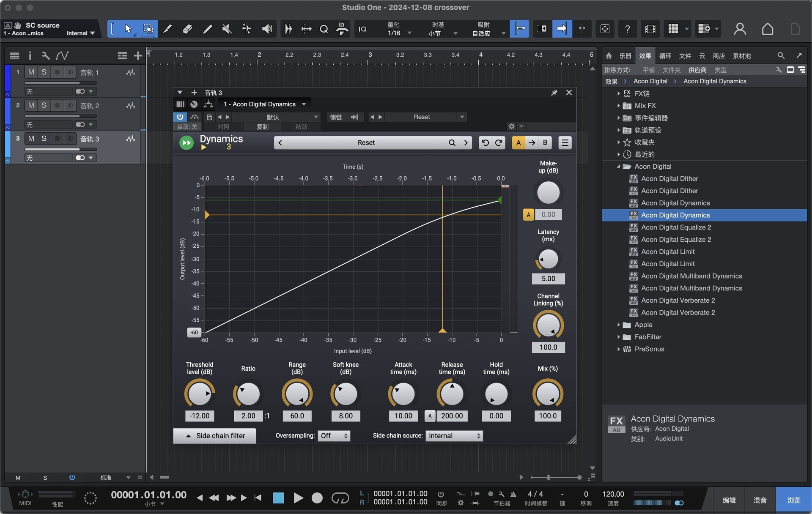Pin the plugin window
Screen dimensions: 812x514
(554, 93)
